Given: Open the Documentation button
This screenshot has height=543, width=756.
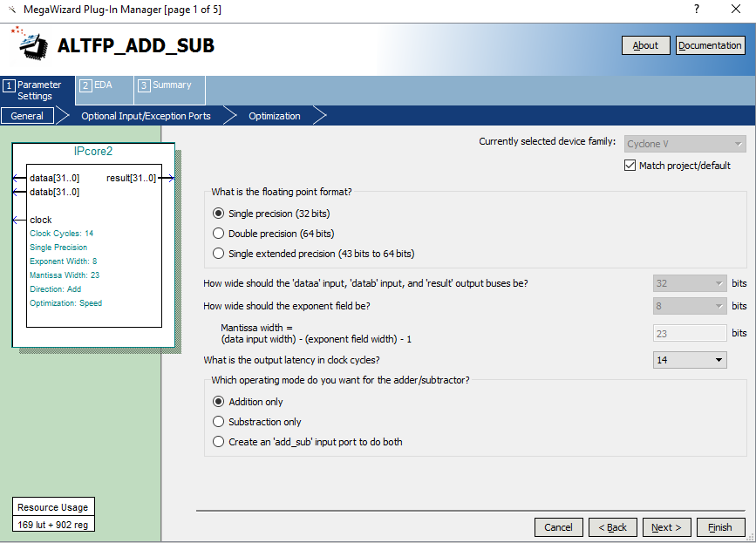Looking at the screenshot, I should [710, 45].
